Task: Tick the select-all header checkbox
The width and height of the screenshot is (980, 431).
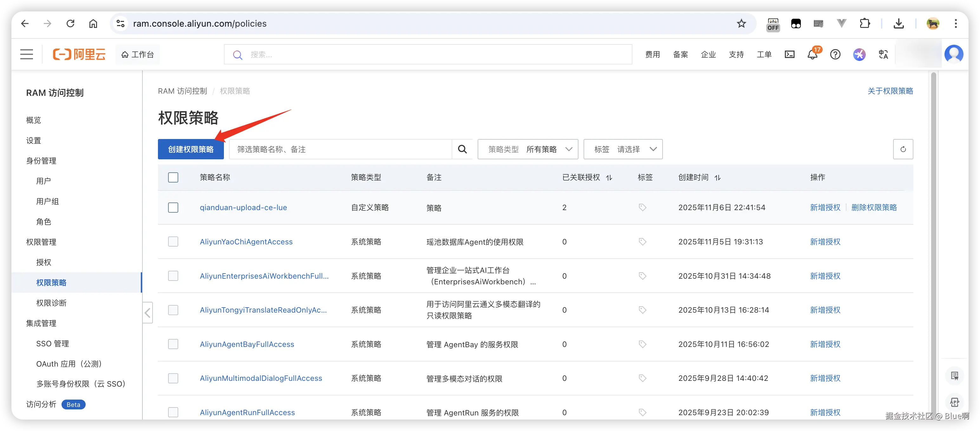Action: tap(173, 177)
